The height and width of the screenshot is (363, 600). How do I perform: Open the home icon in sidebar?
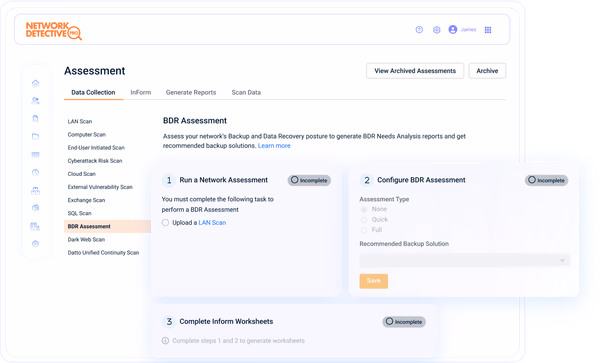(36, 83)
